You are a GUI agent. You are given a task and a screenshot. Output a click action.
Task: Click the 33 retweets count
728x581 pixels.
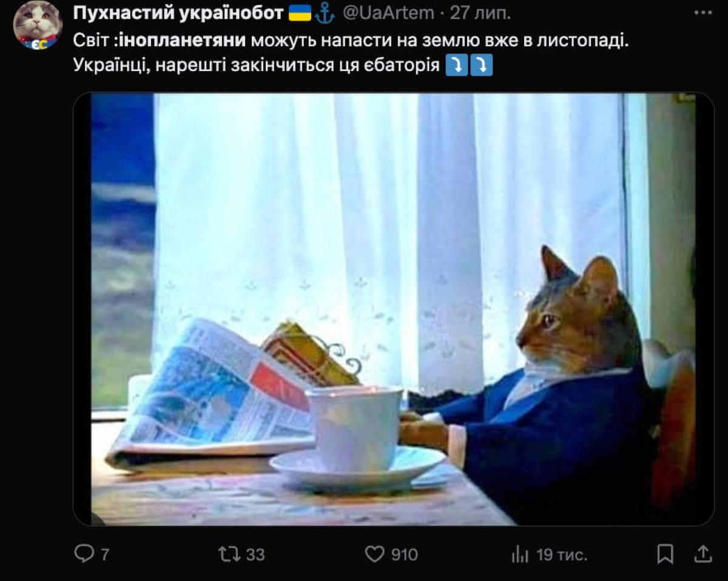[x=255, y=554]
